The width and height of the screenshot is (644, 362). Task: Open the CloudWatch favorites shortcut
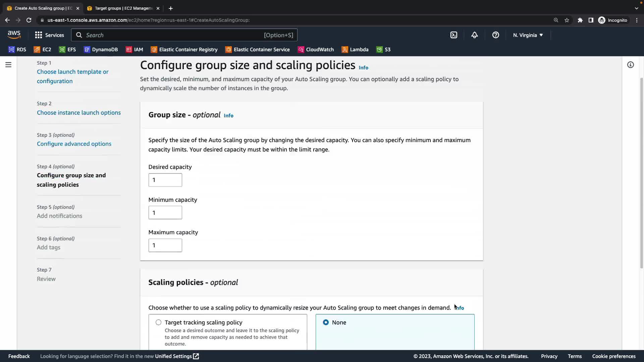[316, 50]
